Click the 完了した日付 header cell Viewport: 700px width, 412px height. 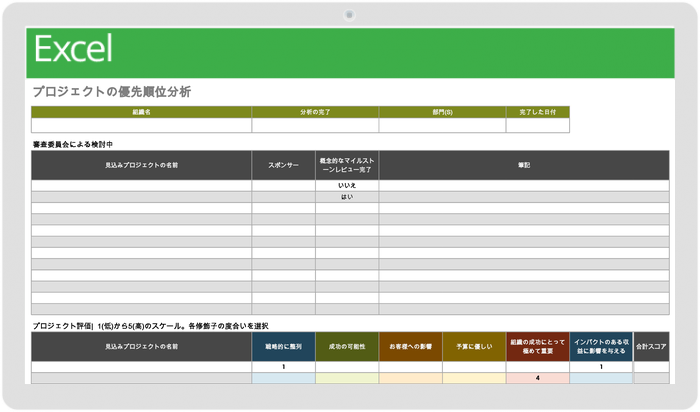click(538, 112)
